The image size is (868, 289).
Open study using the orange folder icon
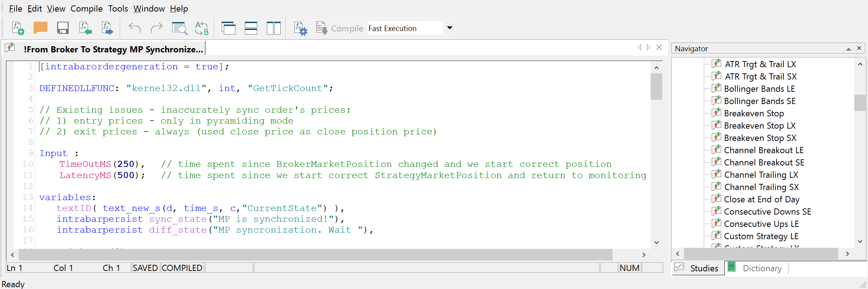(x=40, y=28)
